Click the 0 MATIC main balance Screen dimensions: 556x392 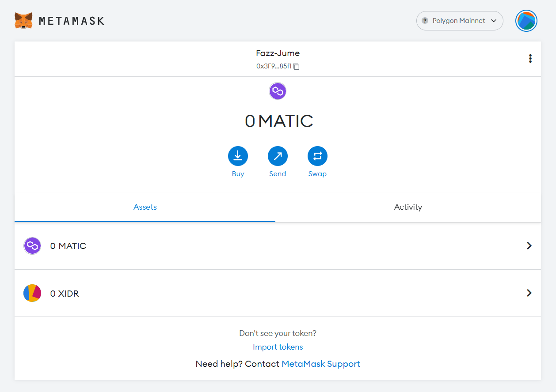coord(279,121)
